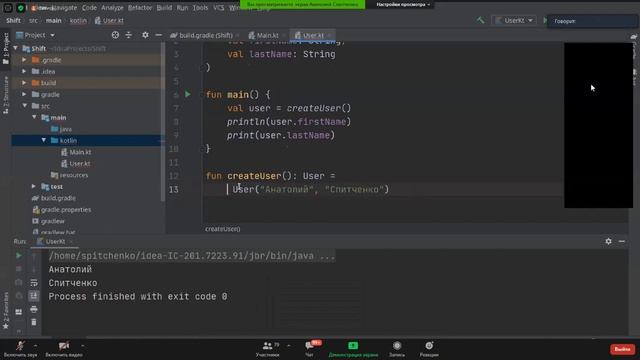Image resolution: width=640 pixels, height=360 pixels.
Task: Click the java path line in console
Action: 192,256
